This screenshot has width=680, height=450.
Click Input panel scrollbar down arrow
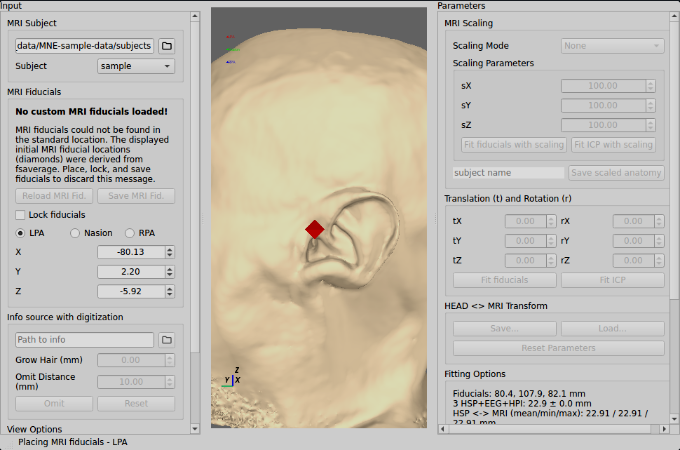click(x=195, y=429)
